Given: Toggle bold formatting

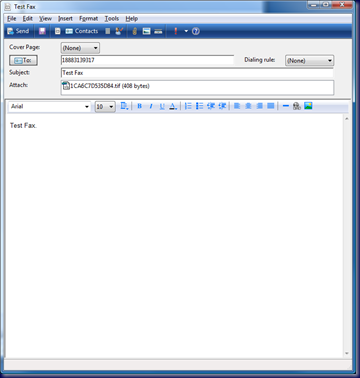Looking at the screenshot, I should tap(140, 106).
